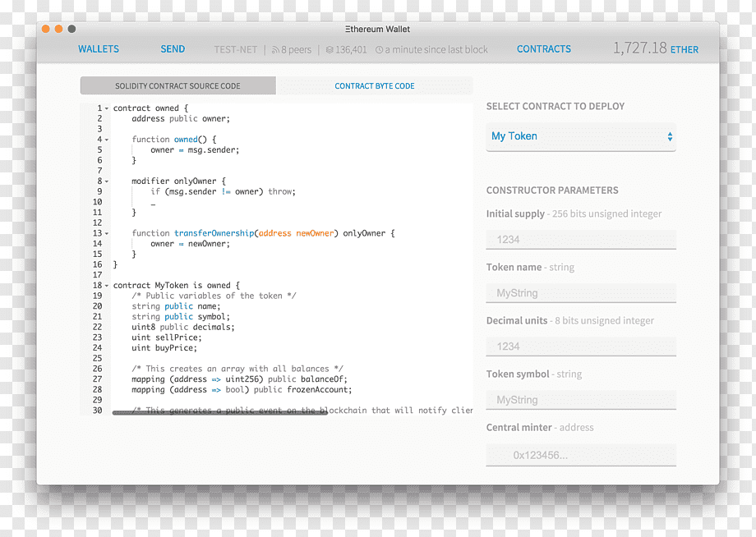The height and width of the screenshot is (537, 756).
Task: Click the Decimal units input field
Action: click(x=581, y=347)
